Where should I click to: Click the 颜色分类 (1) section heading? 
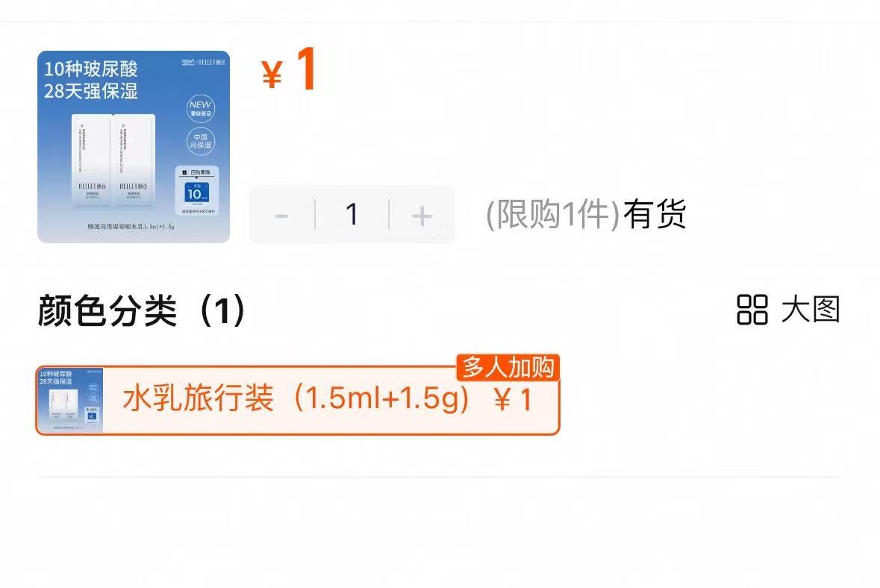tap(141, 310)
